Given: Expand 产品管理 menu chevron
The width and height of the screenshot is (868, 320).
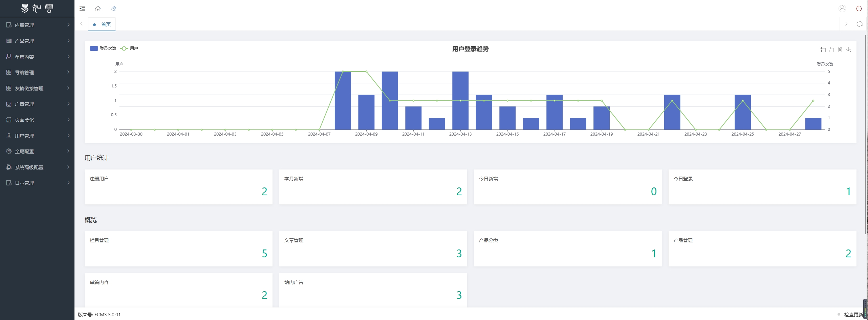Looking at the screenshot, I should pyautogui.click(x=68, y=41).
